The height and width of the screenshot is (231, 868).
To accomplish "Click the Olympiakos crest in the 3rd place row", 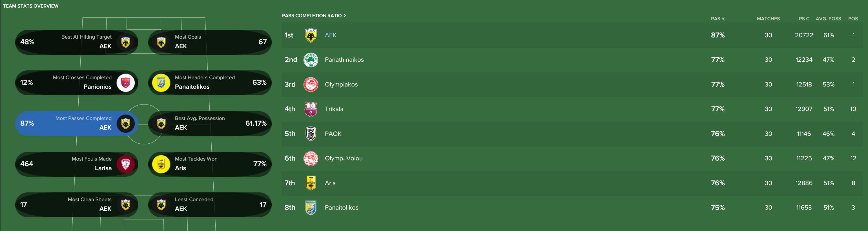I will click(310, 85).
